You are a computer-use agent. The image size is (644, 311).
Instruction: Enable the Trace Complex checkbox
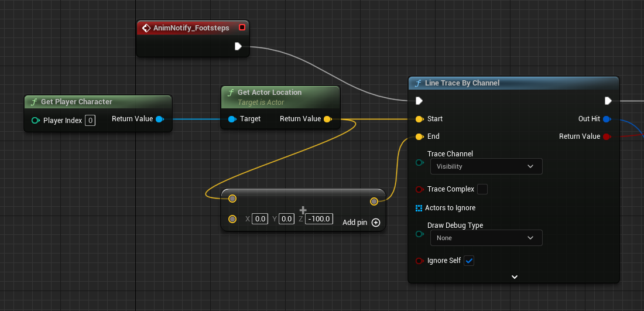tap(482, 189)
